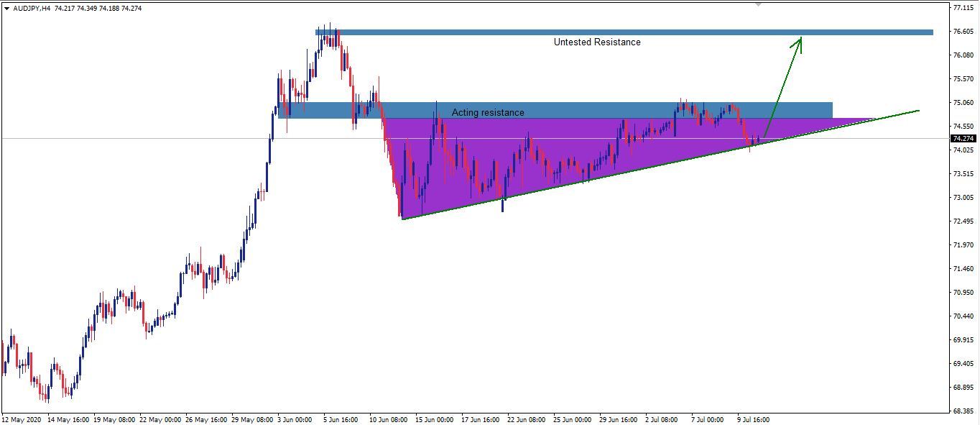This screenshot has height=425, width=980.
Task: Click the 71.460 price axis label
Action: pos(963,269)
